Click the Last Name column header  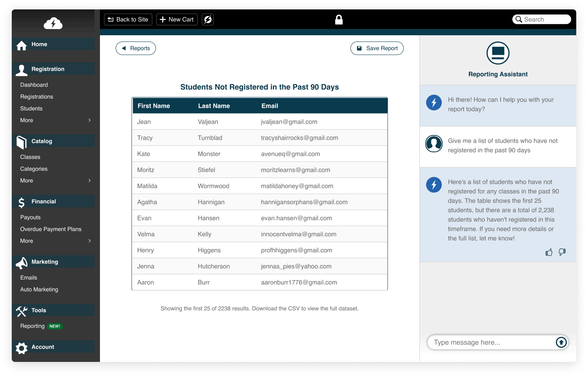point(214,106)
